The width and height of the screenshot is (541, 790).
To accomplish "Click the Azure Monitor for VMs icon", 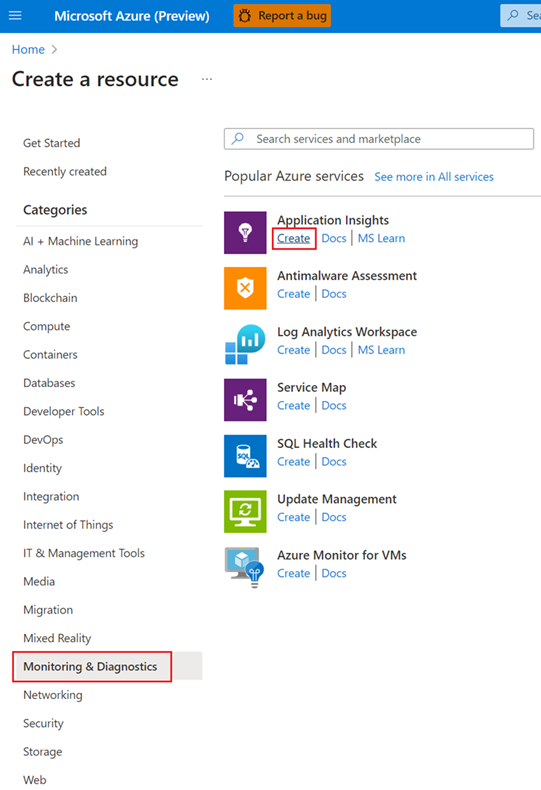I will (245, 567).
